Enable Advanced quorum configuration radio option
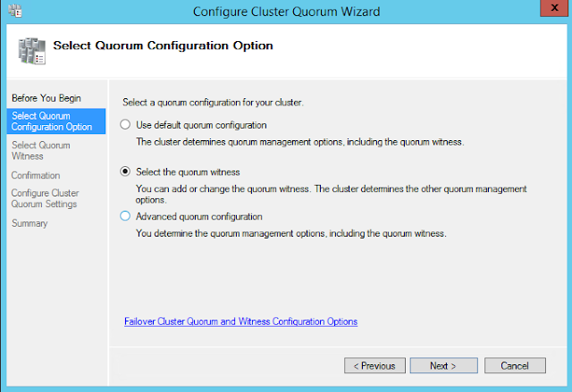This screenshot has height=392, width=572. (125, 216)
